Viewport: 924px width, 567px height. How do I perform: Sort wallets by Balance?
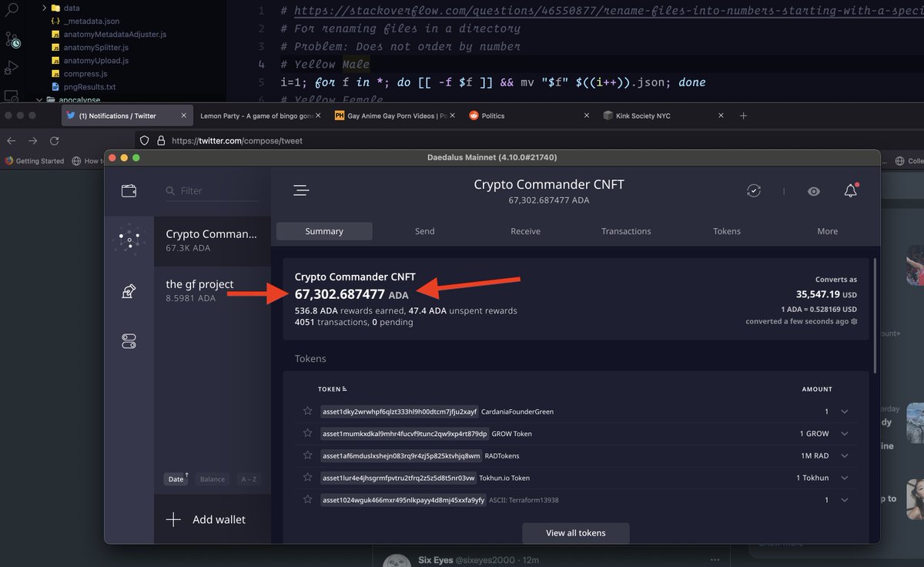(213, 479)
